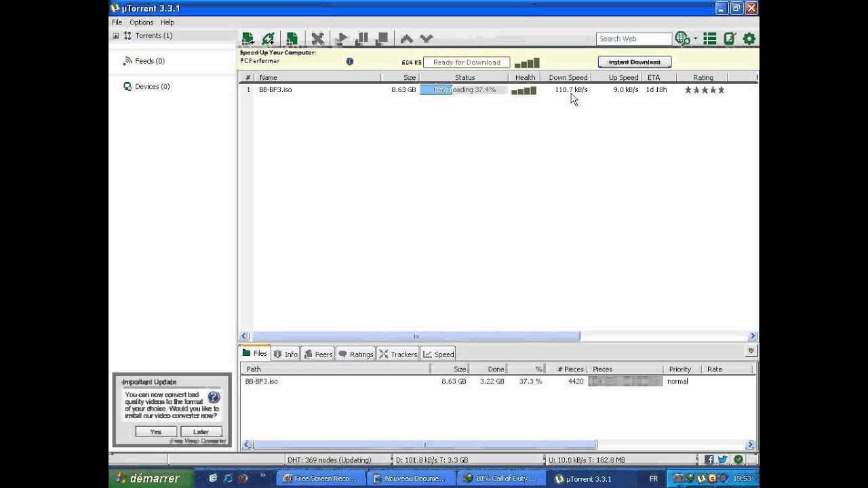Image resolution: width=868 pixels, height=488 pixels.
Task: Sort torrents by Size column header
Action: [399, 77]
